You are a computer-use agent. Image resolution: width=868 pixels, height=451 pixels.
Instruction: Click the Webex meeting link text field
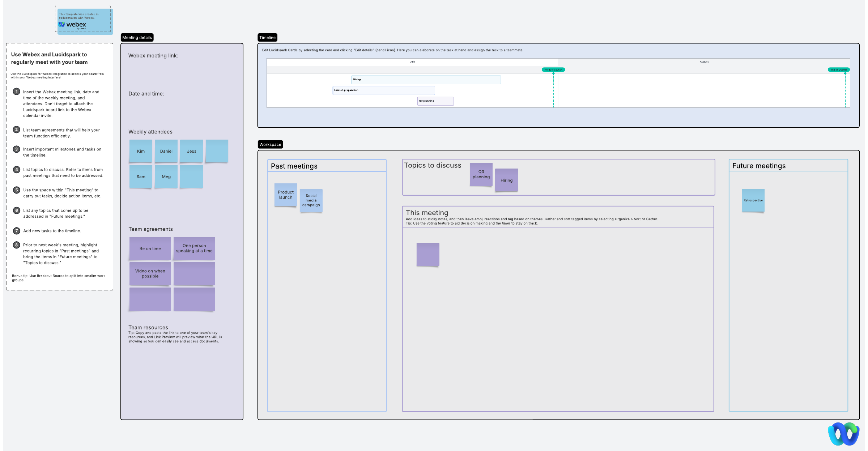[x=153, y=56]
